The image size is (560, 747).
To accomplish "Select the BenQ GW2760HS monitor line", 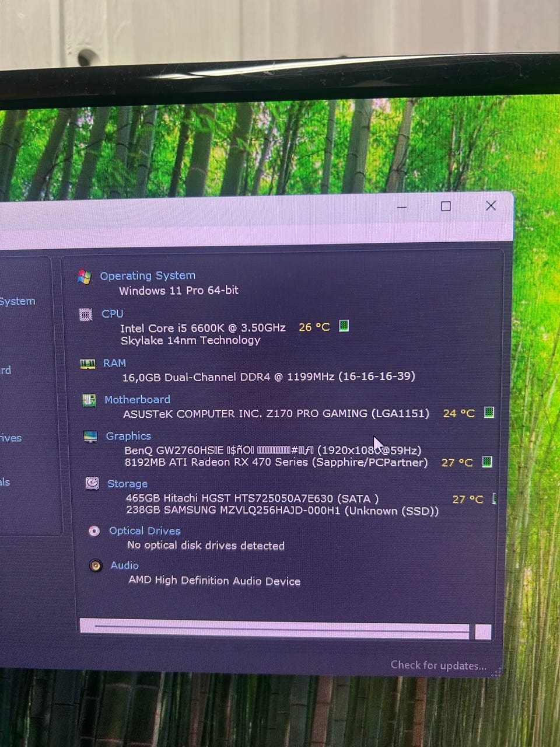I will (x=273, y=450).
